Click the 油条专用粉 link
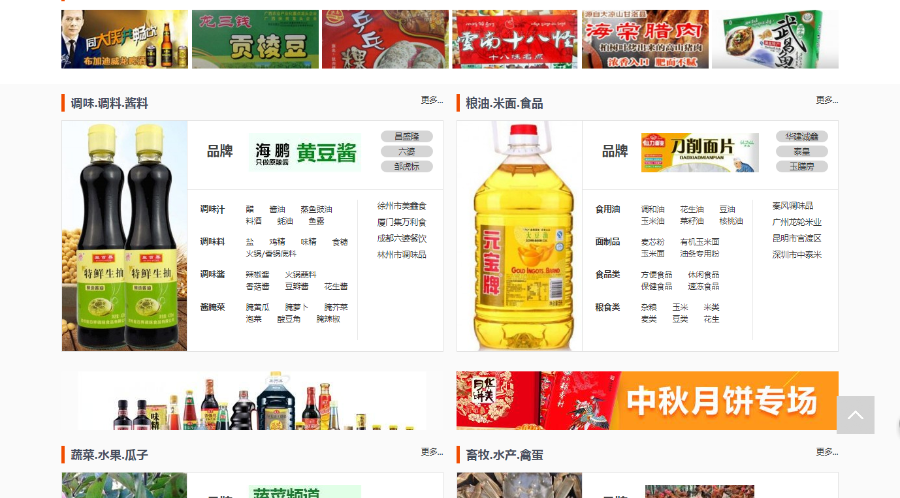900x498 pixels. (700, 254)
